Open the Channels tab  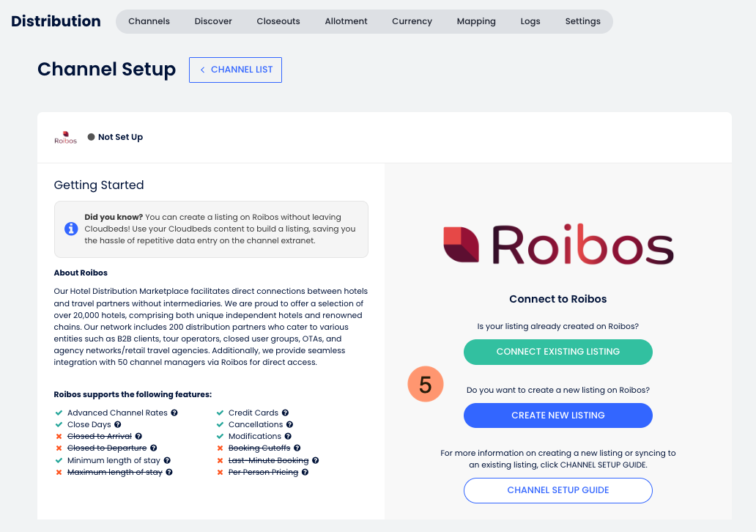point(149,21)
